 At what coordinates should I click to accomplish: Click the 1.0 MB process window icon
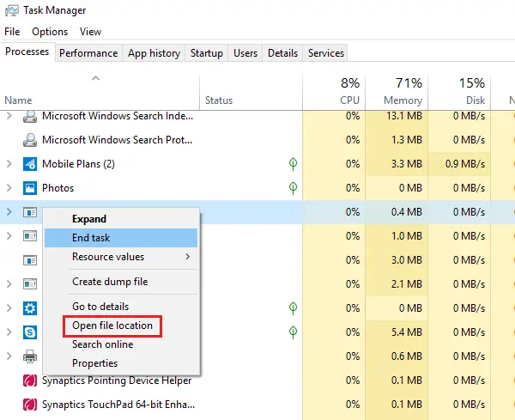[x=30, y=236]
